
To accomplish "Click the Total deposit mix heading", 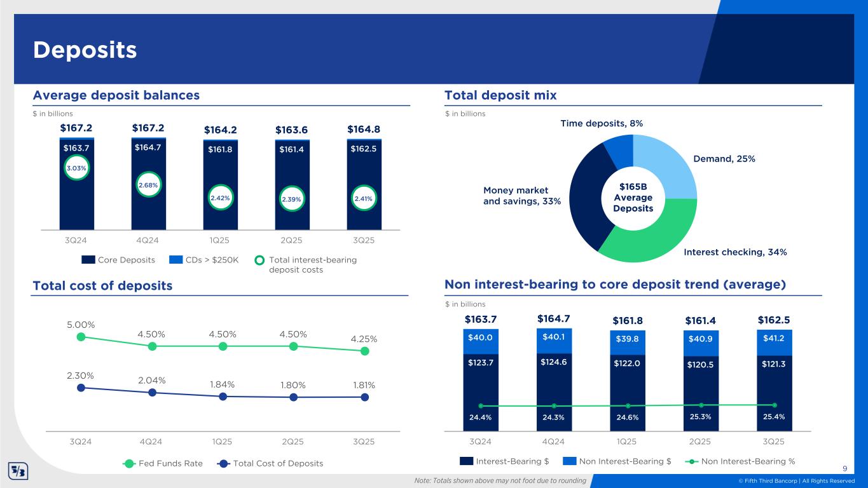I will point(500,95).
